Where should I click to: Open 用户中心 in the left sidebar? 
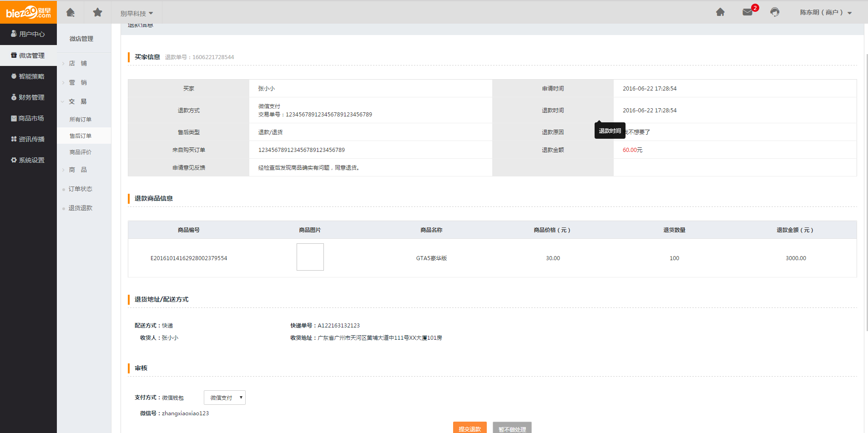[x=28, y=34]
